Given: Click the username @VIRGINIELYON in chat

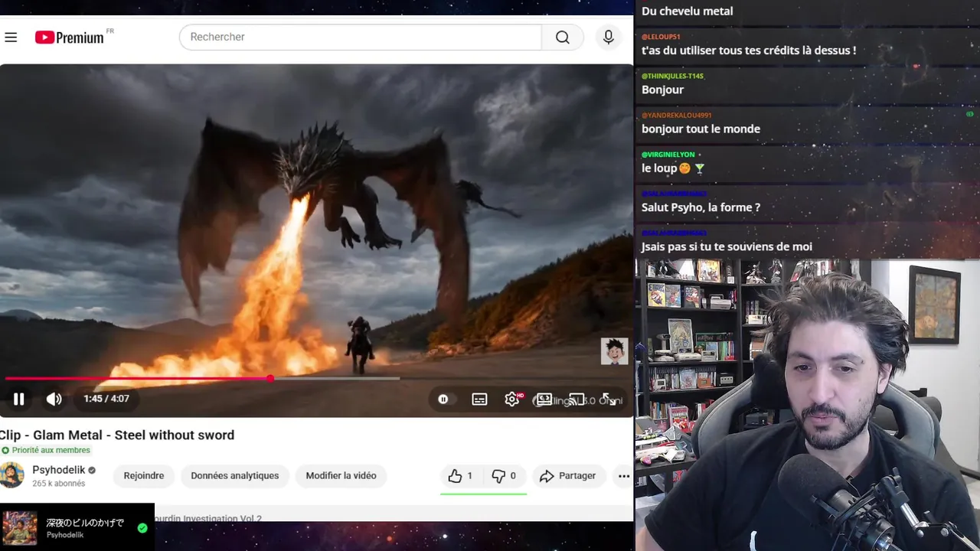Looking at the screenshot, I should 668,154.
